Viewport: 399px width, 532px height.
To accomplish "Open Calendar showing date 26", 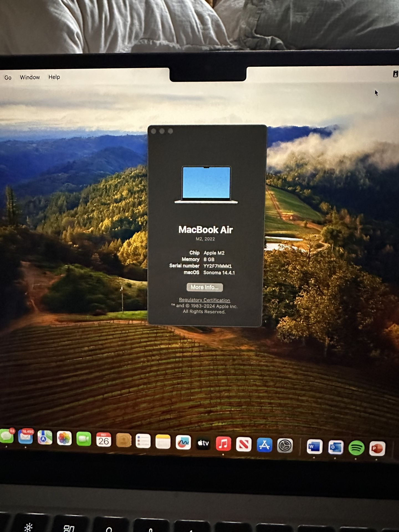I will (104, 440).
